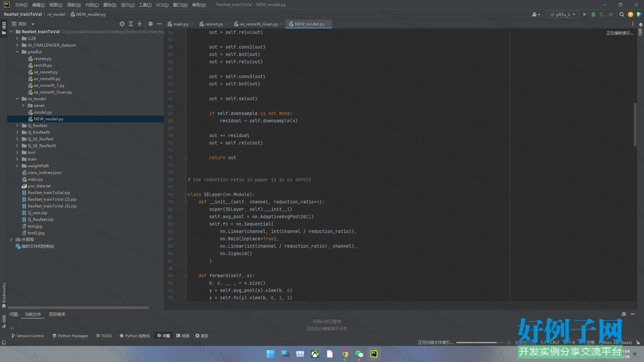This screenshot has height=362, width=644.
Task: Open notifications bell icon
Action: (641, 25)
